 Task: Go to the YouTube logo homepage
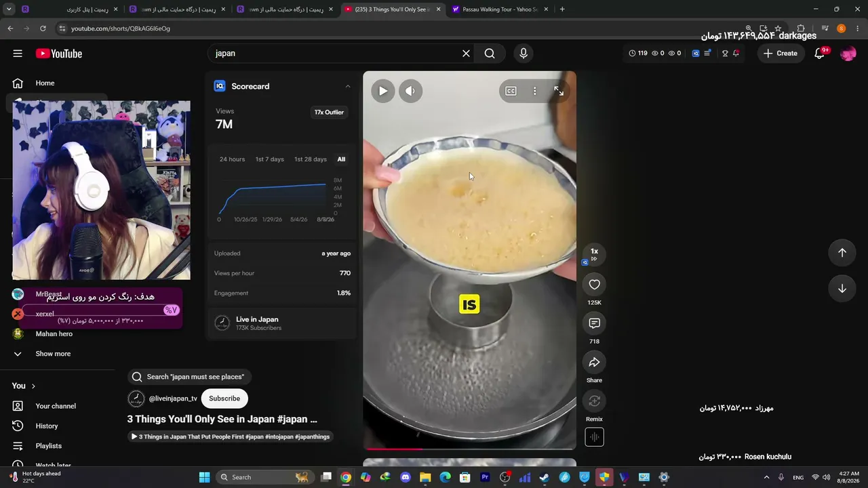pos(59,54)
